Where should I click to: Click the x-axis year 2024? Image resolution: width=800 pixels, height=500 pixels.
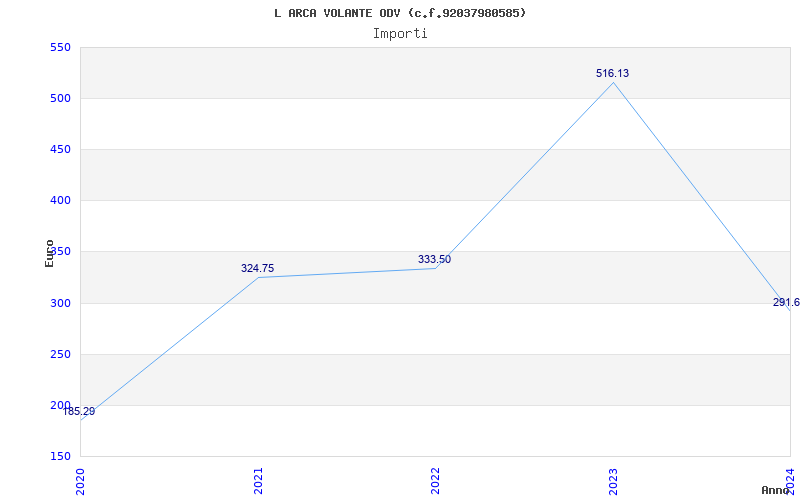790,482
